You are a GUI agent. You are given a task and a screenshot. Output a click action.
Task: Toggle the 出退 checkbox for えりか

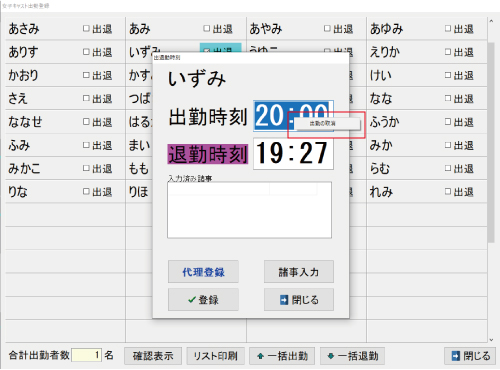tap(448, 52)
